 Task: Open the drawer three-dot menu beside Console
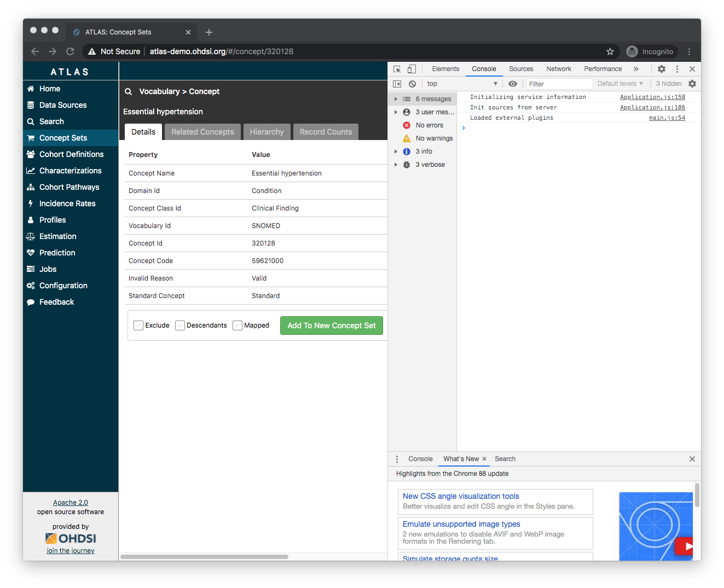(x=397, y=459)
